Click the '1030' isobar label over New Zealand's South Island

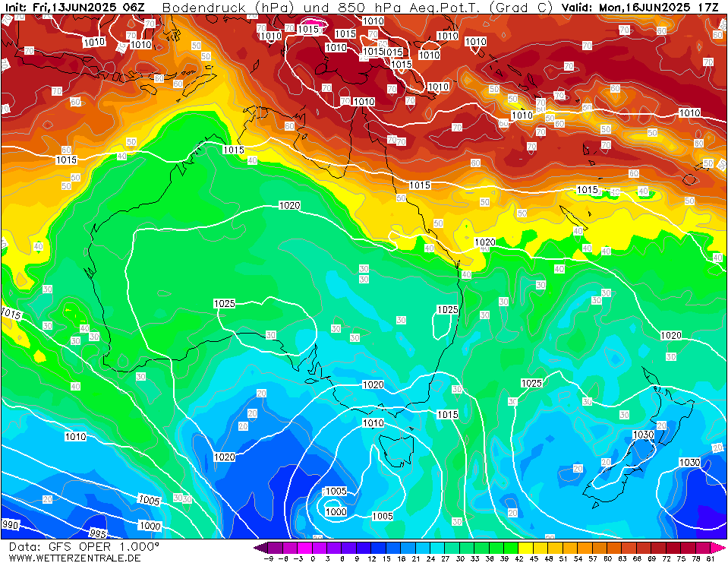coord(643,435)
